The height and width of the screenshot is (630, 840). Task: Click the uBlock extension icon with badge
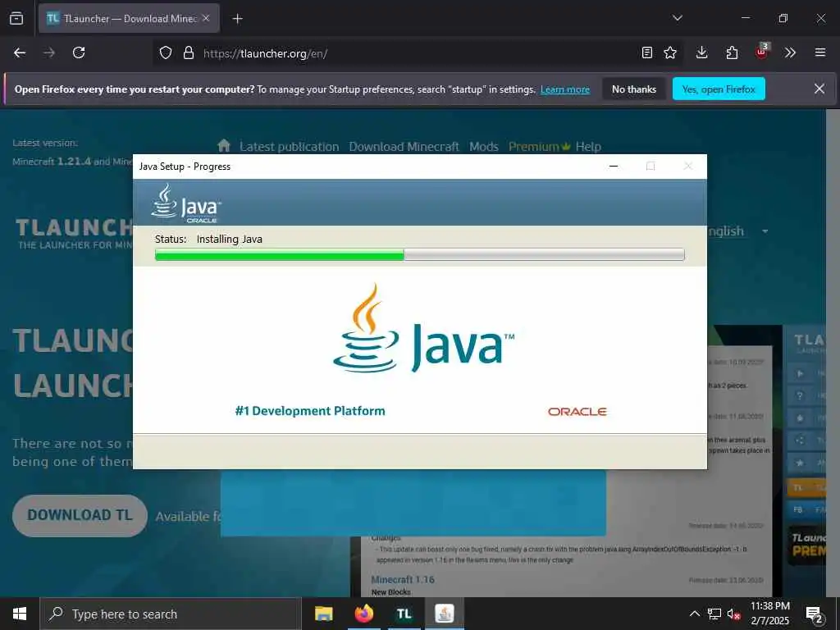pyautogui.click(x=761, y=52)
